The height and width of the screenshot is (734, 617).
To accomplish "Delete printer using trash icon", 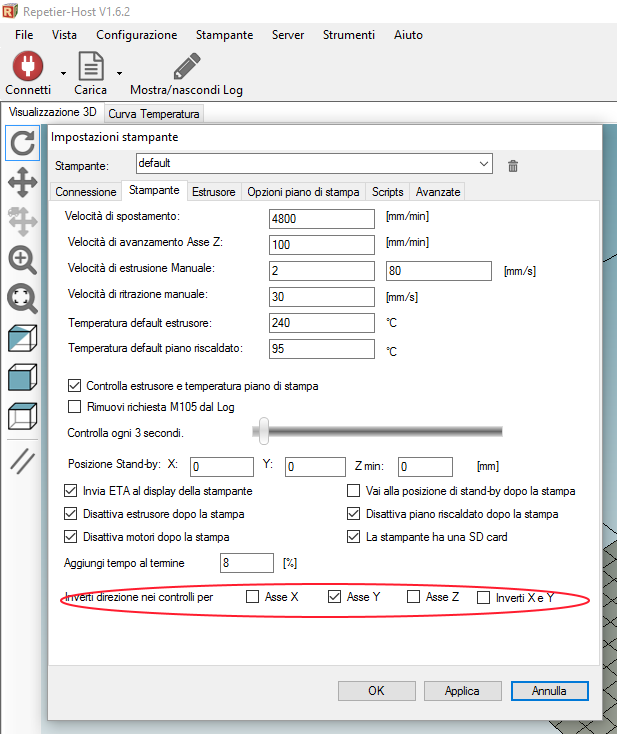I will click(513, 166).
